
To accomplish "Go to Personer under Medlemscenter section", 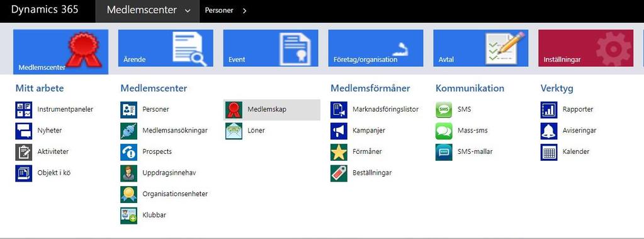I will tap(155, 110).
